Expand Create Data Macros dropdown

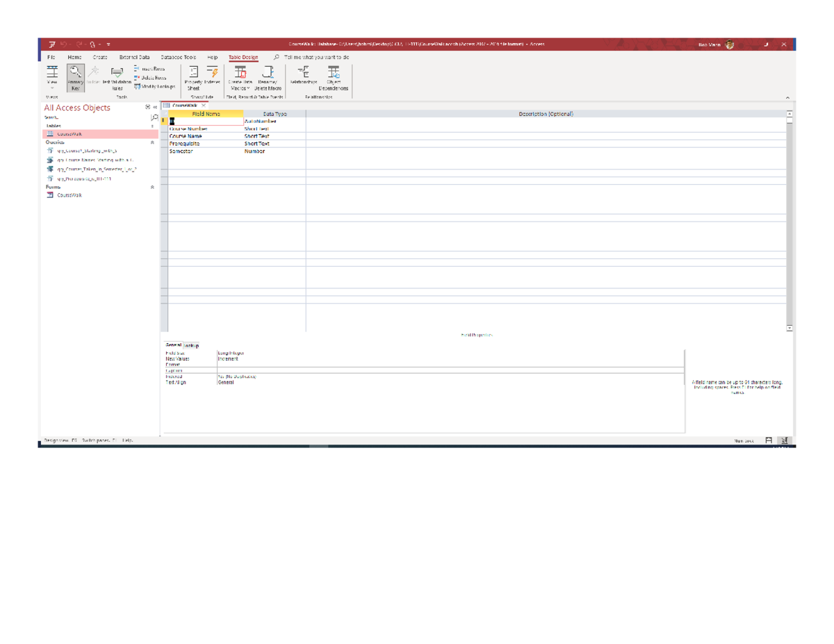[240, 88]
